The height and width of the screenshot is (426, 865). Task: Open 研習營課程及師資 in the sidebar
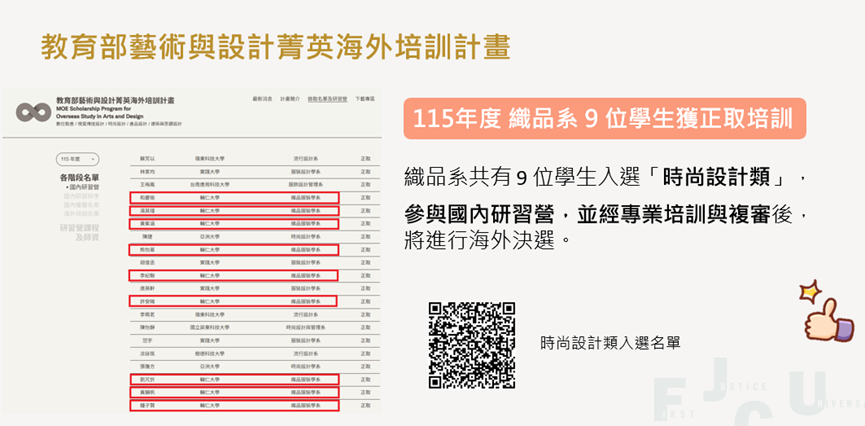point(80,232)
